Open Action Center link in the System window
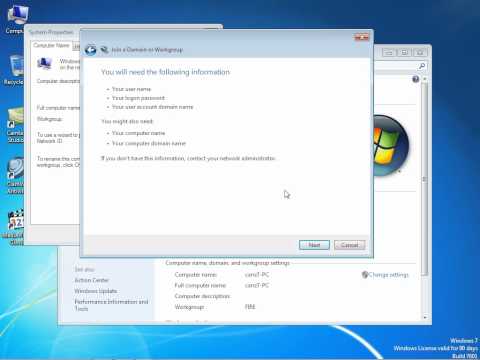Viewport: 480px width, 360px height. [91, 280]
